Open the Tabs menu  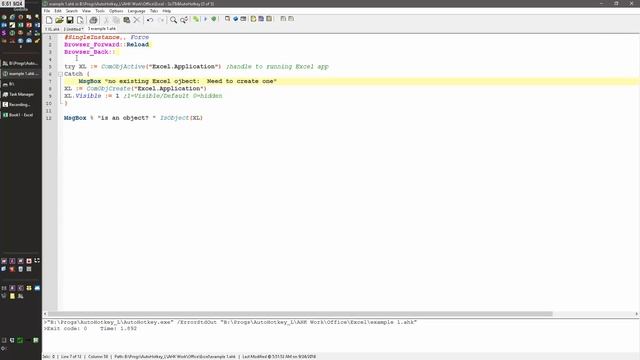click(x=154, y=11)
